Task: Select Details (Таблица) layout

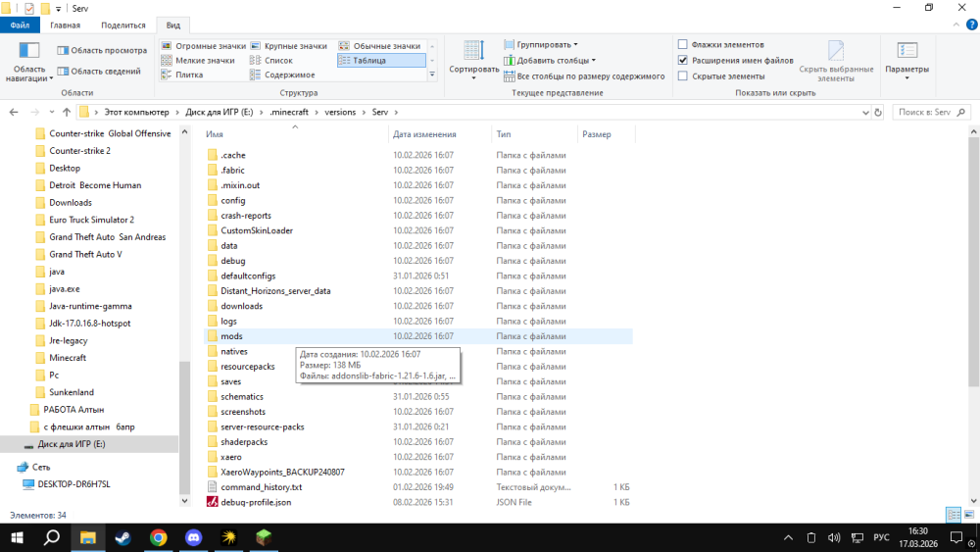Action: click(x=381, y=61)
